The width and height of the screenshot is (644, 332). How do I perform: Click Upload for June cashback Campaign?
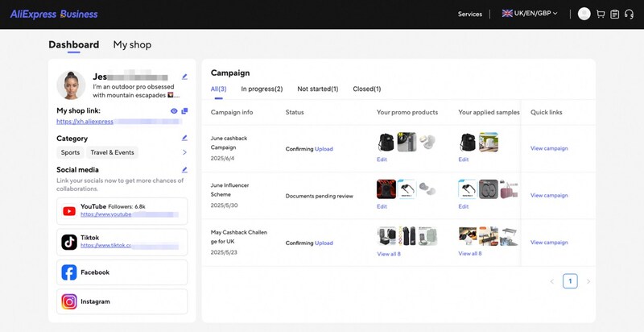click(x=324, y=149)
